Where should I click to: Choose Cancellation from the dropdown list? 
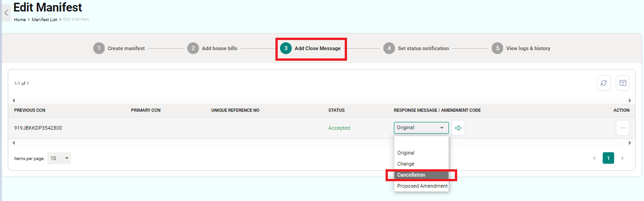point(421,175)
